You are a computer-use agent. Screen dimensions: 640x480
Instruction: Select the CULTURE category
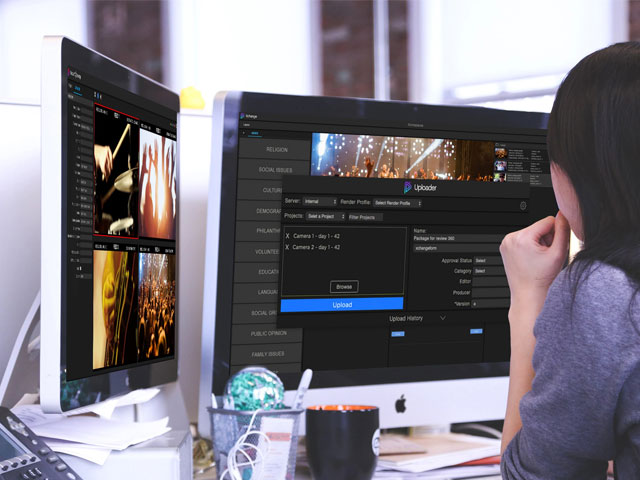pos(260,190)
